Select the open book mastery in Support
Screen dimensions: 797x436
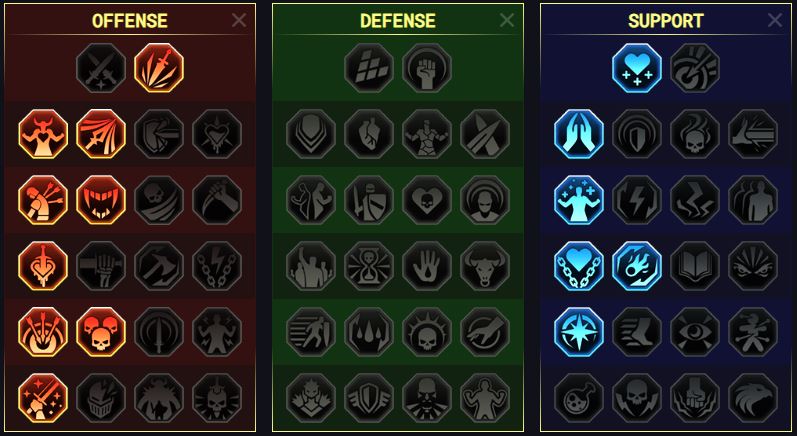[695, 266]
